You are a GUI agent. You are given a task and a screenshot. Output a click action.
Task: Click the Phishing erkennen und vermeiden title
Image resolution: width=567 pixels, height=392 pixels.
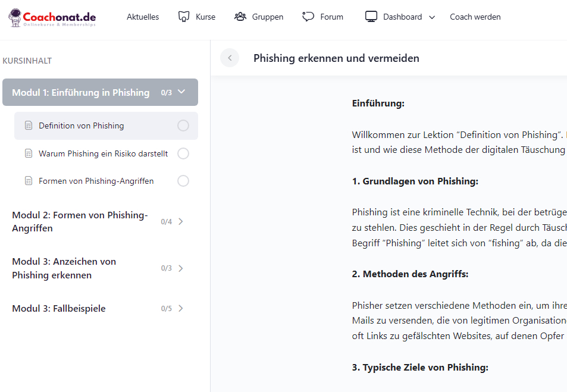(336, 58)
